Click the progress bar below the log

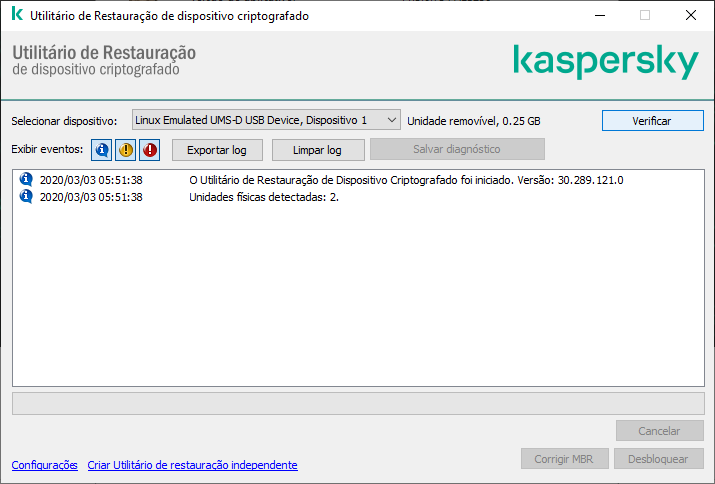coord(358,403)
